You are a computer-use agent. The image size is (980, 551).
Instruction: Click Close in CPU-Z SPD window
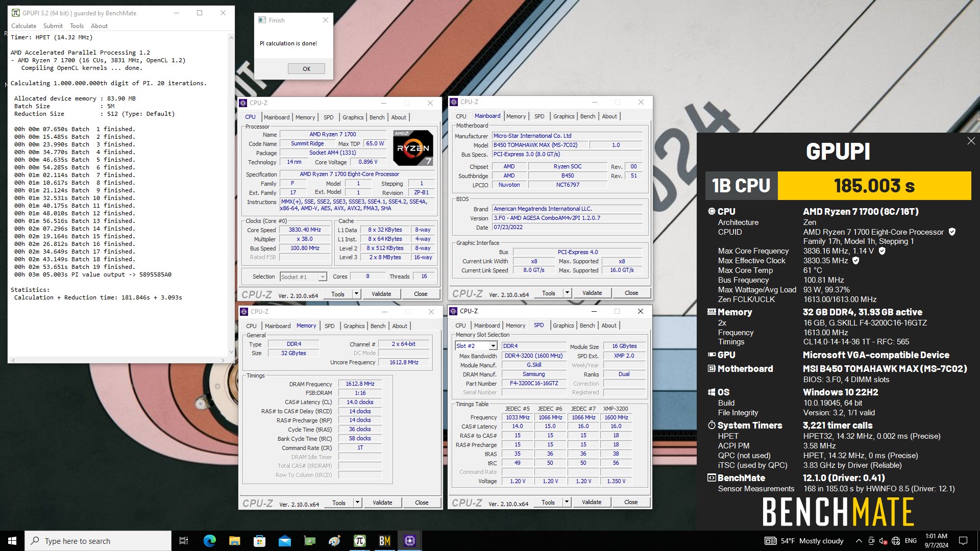coord(631,502)
